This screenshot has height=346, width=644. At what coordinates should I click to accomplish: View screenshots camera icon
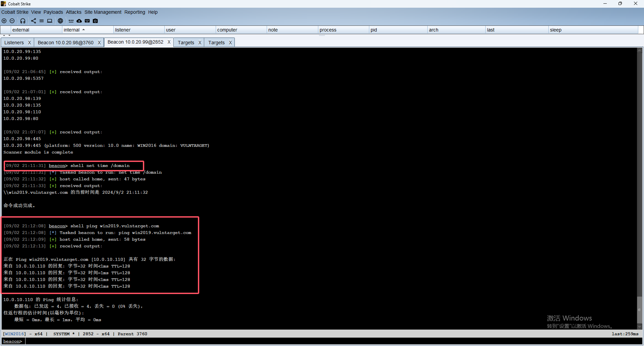point(95,21)
